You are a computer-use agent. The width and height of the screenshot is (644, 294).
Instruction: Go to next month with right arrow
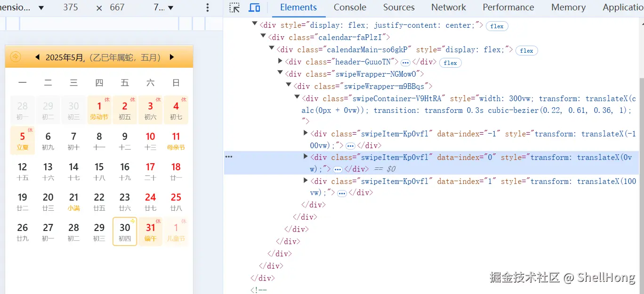pos(172,57)
